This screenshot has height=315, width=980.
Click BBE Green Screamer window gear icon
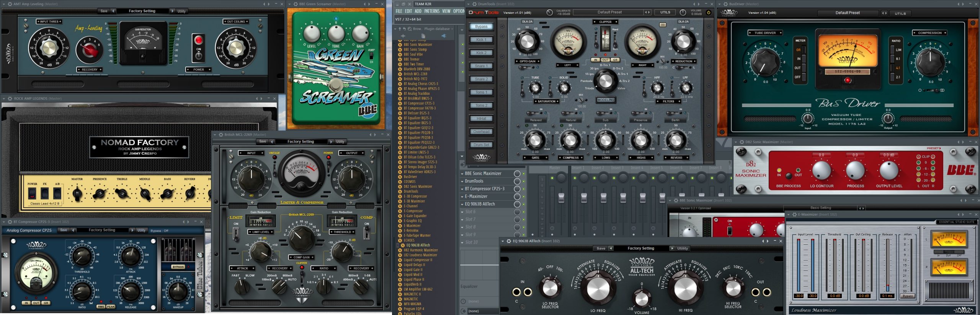pyautogui.click(x=295, y=4)
